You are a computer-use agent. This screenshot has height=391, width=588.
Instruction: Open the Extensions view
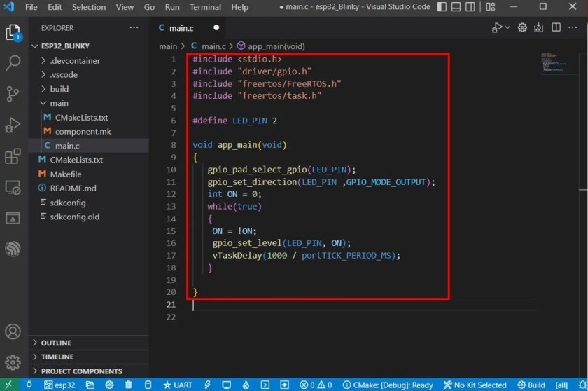click(x=13, y=156)
